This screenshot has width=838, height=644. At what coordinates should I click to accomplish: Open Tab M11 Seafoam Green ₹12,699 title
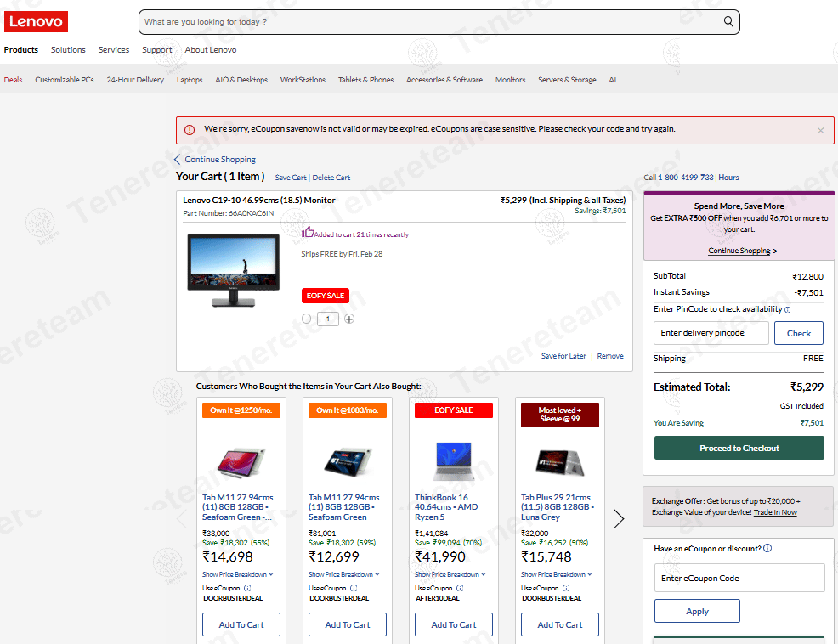pyautogui.click(x=343, y=507)
